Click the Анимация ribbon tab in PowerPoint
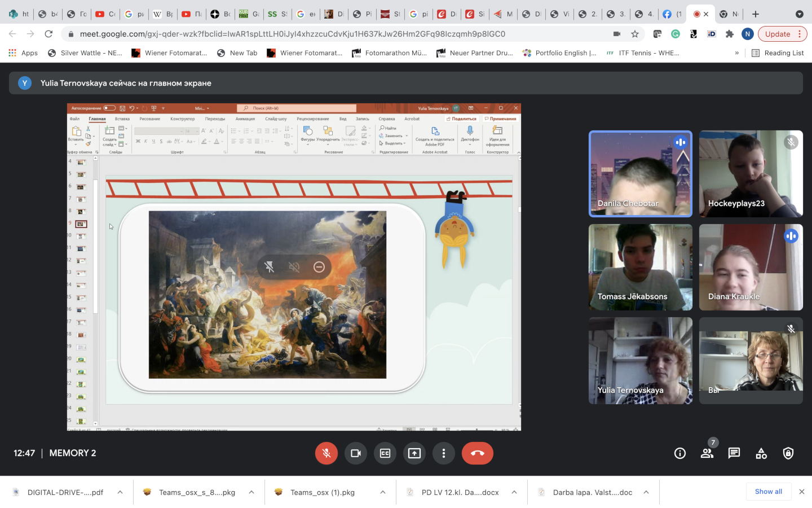 coord(245,119)
